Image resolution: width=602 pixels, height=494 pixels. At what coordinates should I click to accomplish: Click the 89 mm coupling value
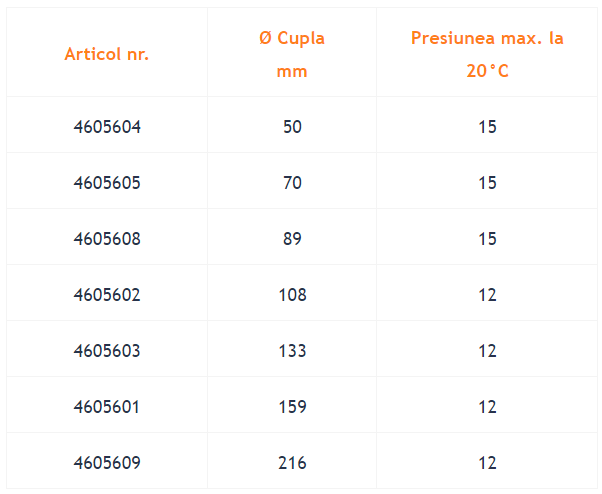292,239
